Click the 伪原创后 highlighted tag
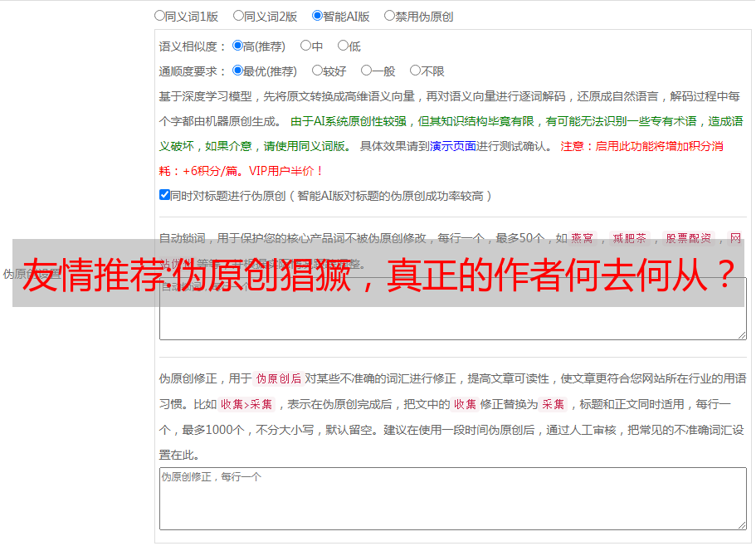Image resolution: width=756 pixels, height=546 pixels. coord(279,378)
